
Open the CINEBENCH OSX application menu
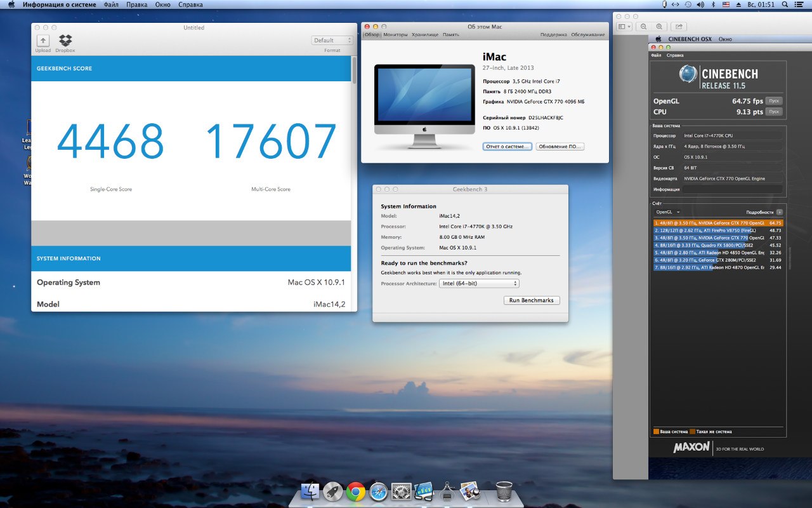pyautogui.click(x=690, y=39)
